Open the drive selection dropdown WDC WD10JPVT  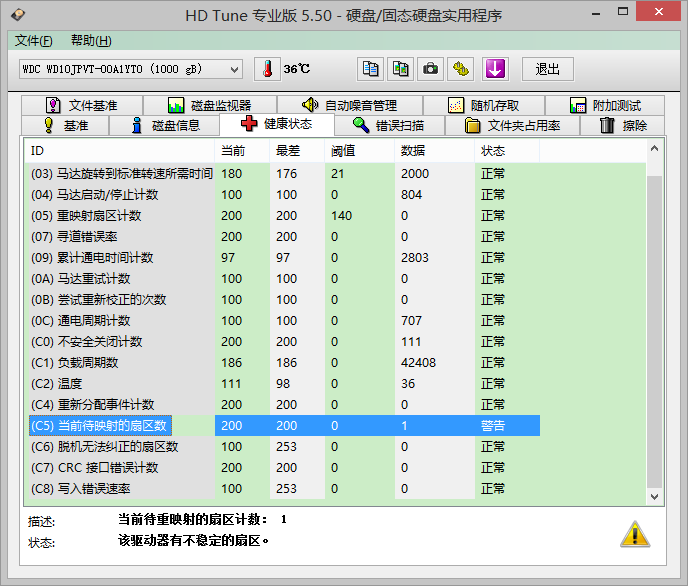131,69
